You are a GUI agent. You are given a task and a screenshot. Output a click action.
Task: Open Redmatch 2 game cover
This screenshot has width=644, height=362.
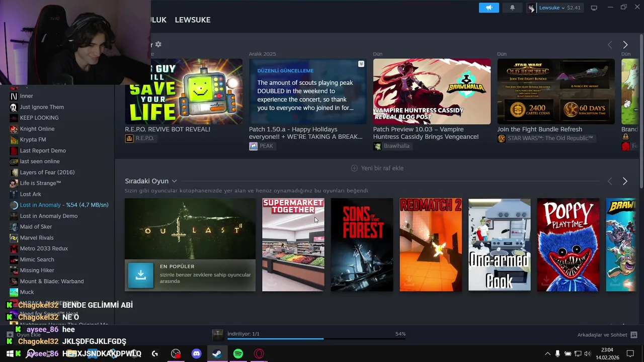coord(431,244)
